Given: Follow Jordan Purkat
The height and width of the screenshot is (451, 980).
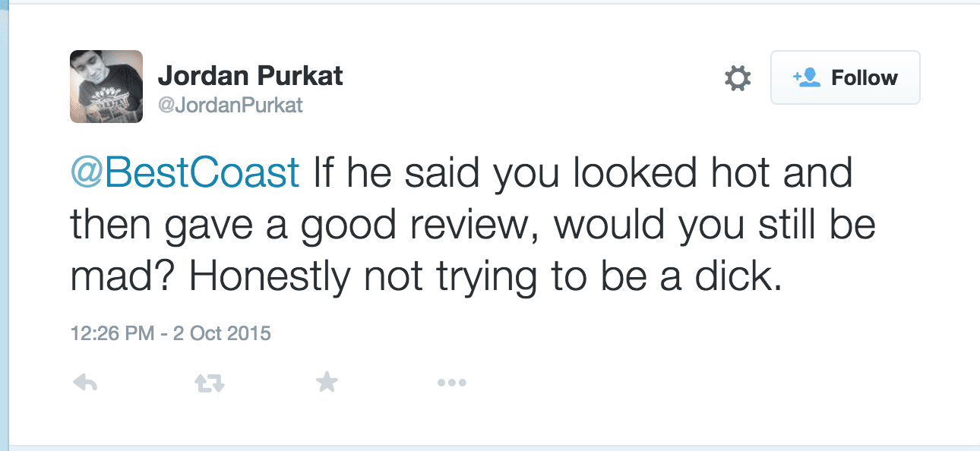Looking at the screenshot, I should click(x=845, y=77).
